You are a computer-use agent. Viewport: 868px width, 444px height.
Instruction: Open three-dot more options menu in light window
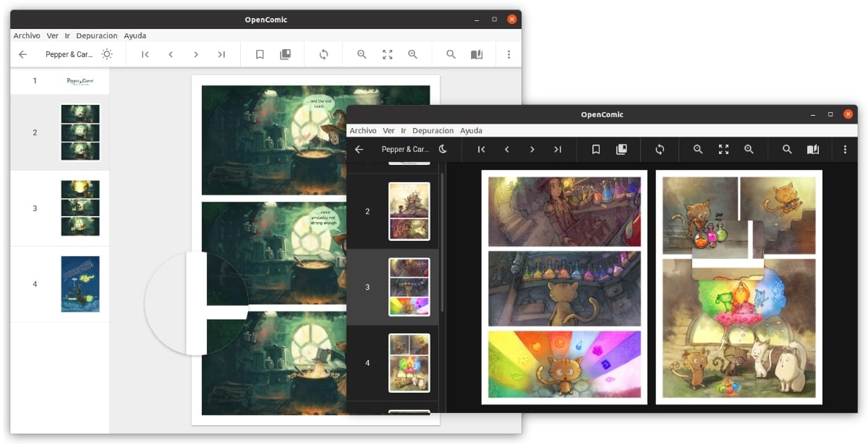pyautogui.click(x=509, y=54)
